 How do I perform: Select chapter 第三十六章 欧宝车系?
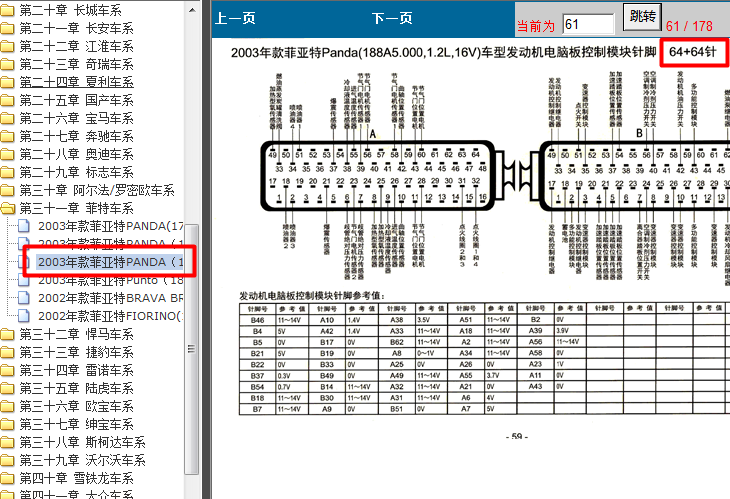pyautogui.click(x=76, y=406)
